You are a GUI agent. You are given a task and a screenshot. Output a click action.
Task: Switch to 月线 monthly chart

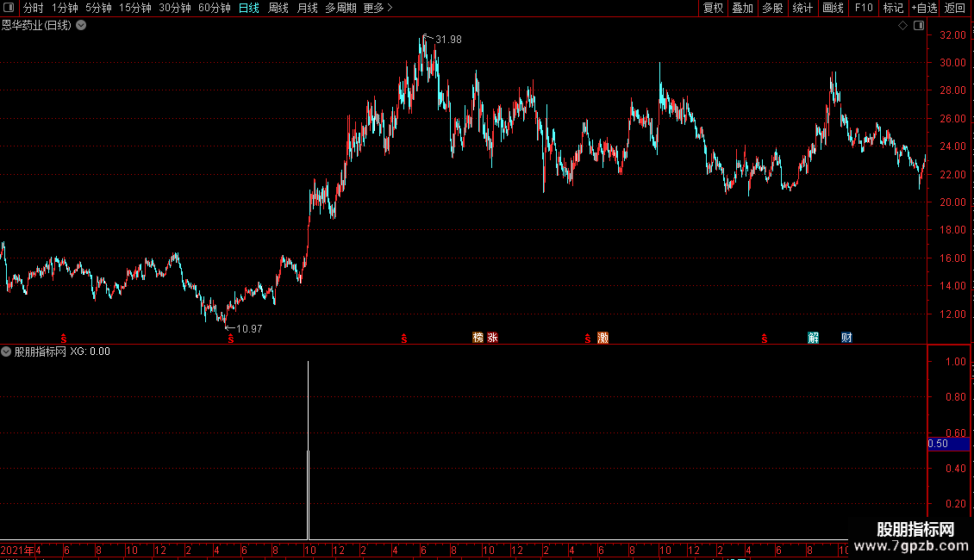point(307,8)
